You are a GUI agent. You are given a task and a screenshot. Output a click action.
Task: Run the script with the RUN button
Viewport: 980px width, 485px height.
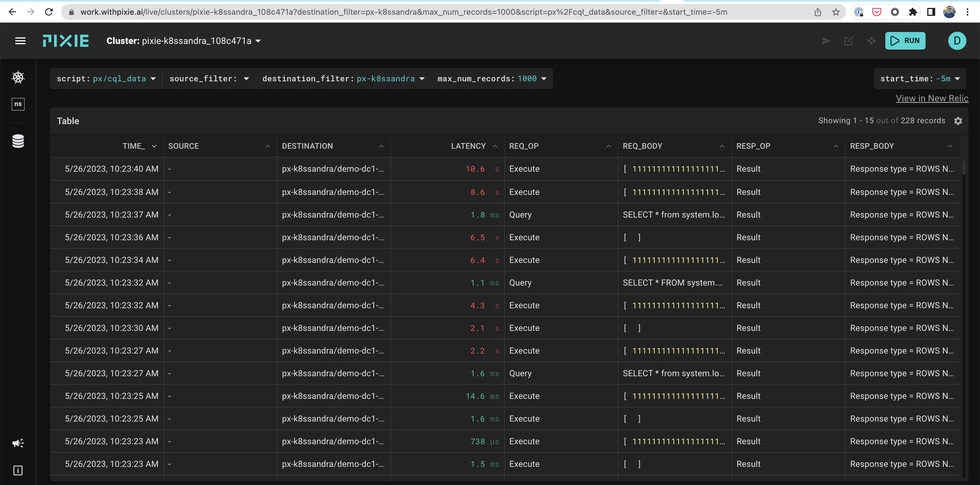(x=905, y=41)
